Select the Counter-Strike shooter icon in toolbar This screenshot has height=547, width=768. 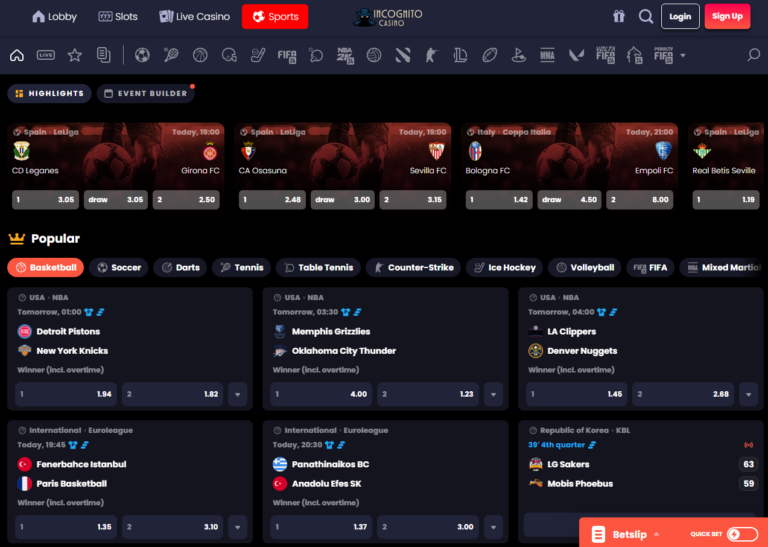click(x=431, y=55)
